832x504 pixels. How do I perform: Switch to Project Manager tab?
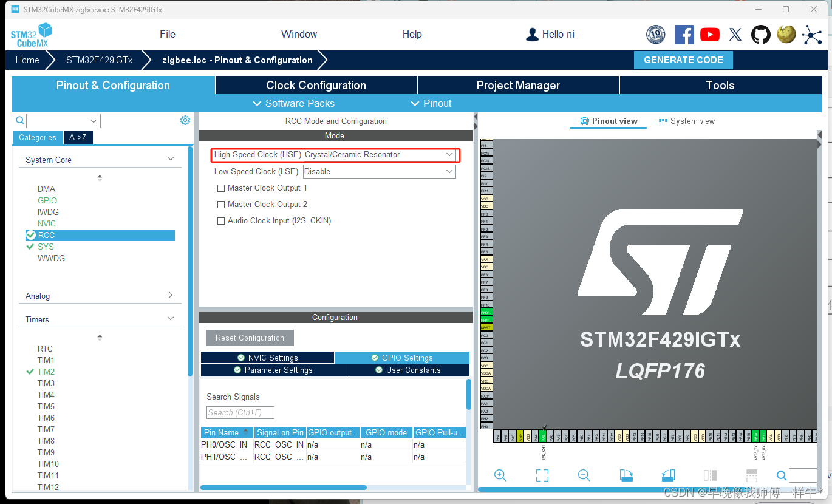pyautogui.click(x=518, y=86)
